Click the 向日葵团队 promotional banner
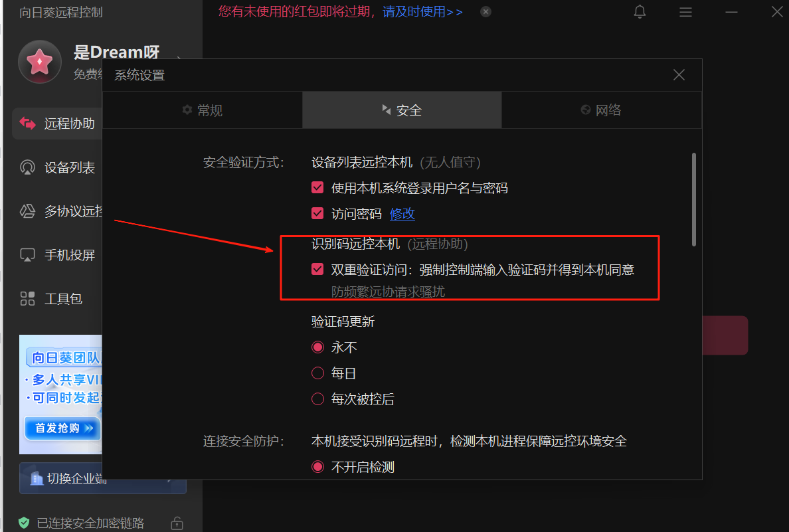Image resolution: width=789 pixels, height=532 pixels. coord(60,394)
